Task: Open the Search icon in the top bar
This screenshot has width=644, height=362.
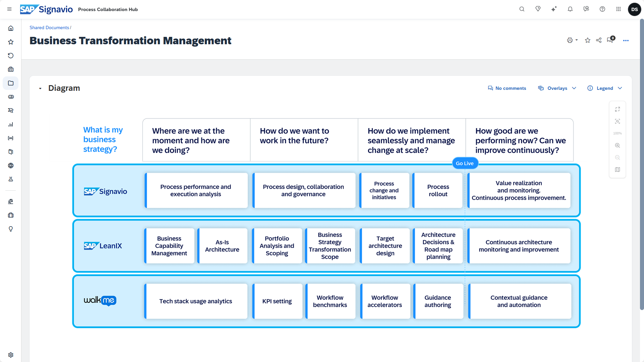Action: coord(522,9)
